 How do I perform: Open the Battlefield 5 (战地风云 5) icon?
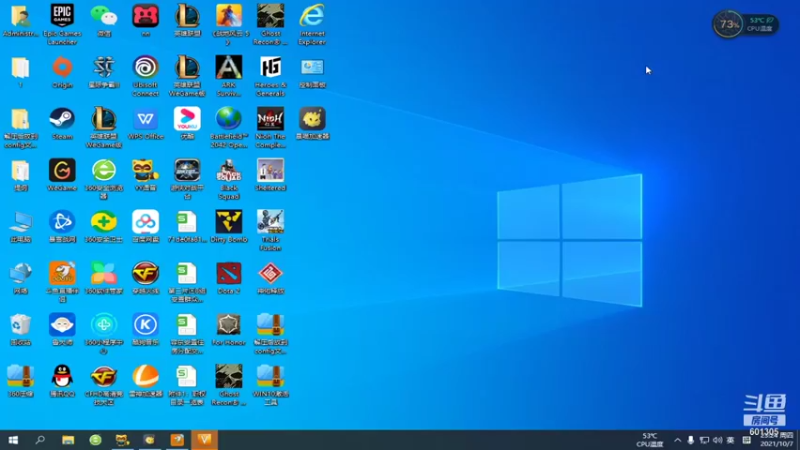(229, 24)
